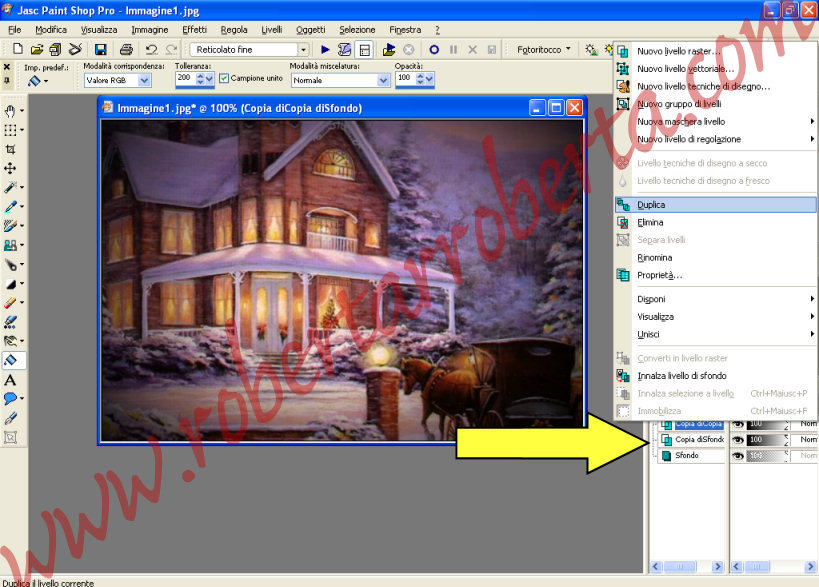Open the Tolleranza value dropdown arrow
The width and height of the screenshot is (819, 587).
pyautogui.click(x=209, y=78)
